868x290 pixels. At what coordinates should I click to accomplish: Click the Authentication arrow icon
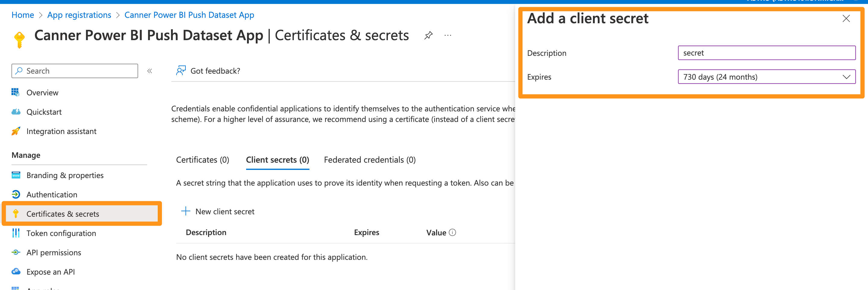click(15, 194)
